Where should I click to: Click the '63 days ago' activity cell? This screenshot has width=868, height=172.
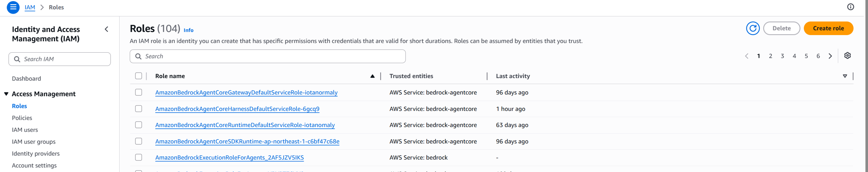[x=512, y=125]
